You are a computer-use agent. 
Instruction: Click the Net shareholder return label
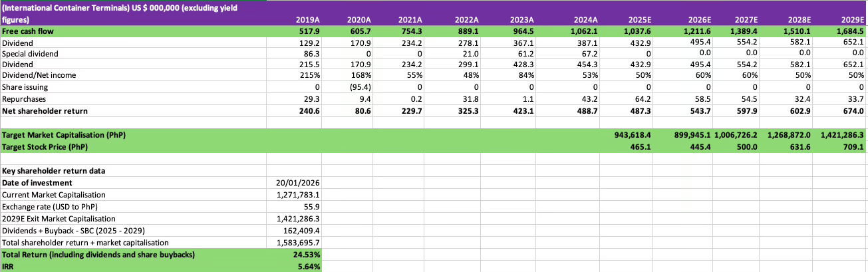[45, 110]
